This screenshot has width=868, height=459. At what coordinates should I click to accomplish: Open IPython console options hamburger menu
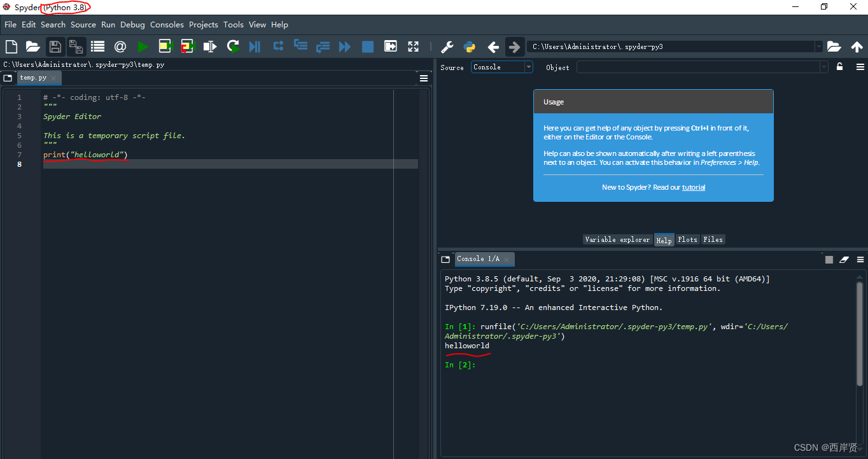point(860,260)
